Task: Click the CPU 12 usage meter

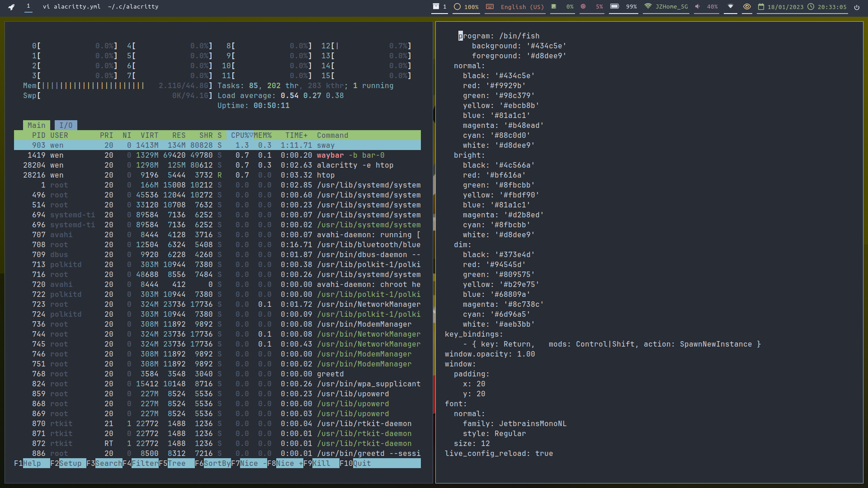Action: (367, 46)
